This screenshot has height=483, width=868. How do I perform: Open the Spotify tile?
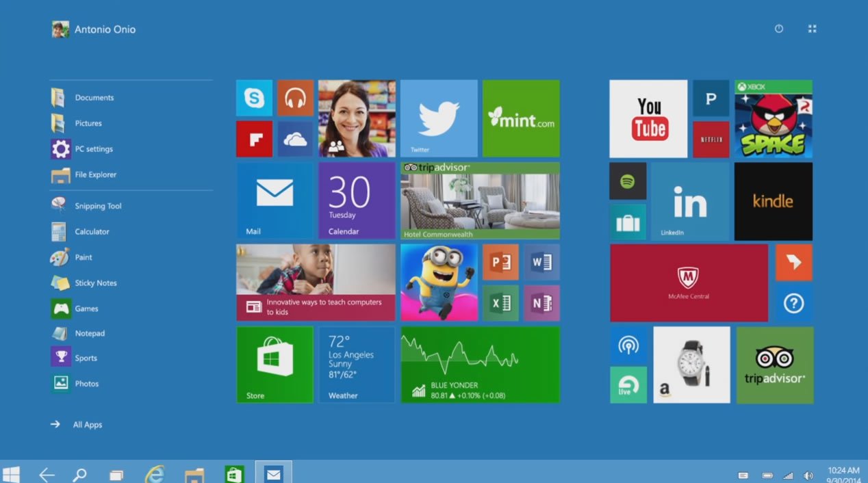(x=628, y=181)
